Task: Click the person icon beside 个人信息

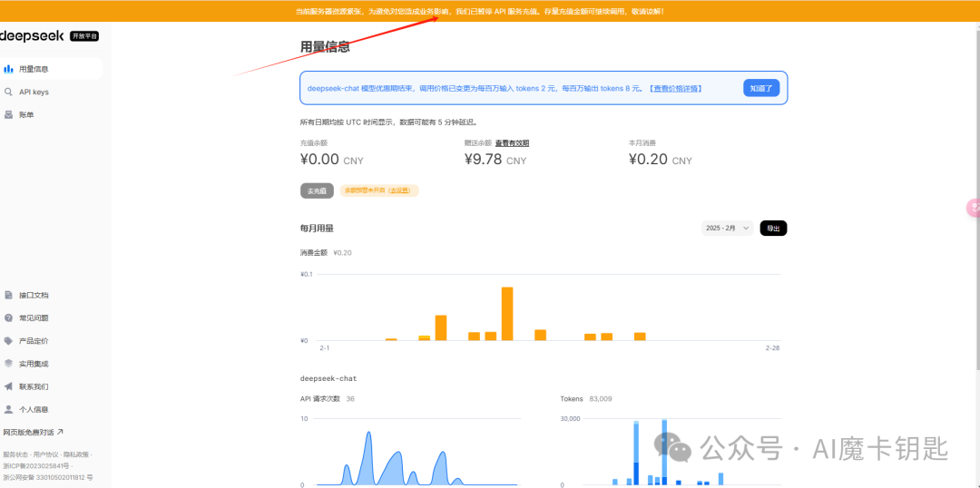Action: pos(8,409)
